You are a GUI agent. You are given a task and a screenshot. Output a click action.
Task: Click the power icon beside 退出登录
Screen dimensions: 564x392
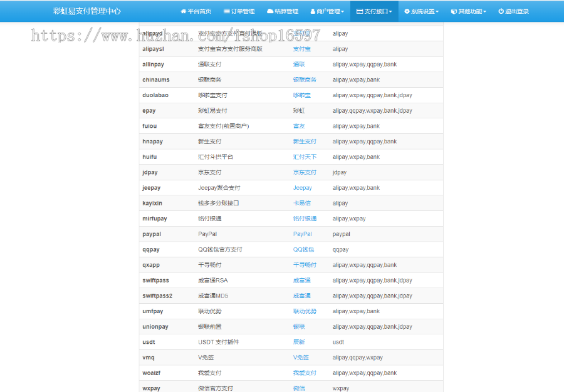tap(501, 11)
